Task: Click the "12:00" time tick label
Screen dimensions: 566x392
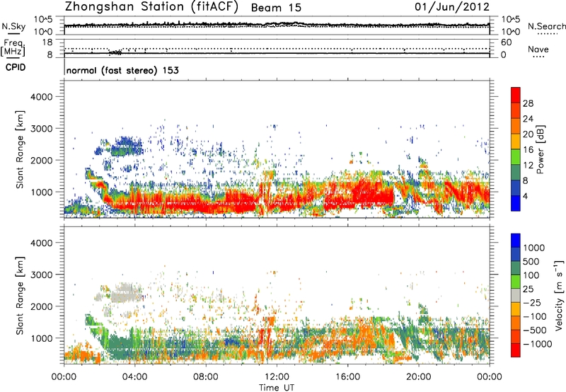Action: coord(277,377)
